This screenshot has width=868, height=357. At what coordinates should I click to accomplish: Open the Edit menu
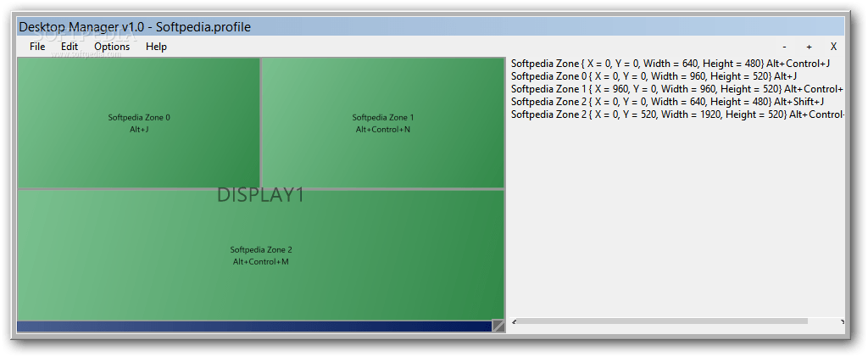coord(70,47)
